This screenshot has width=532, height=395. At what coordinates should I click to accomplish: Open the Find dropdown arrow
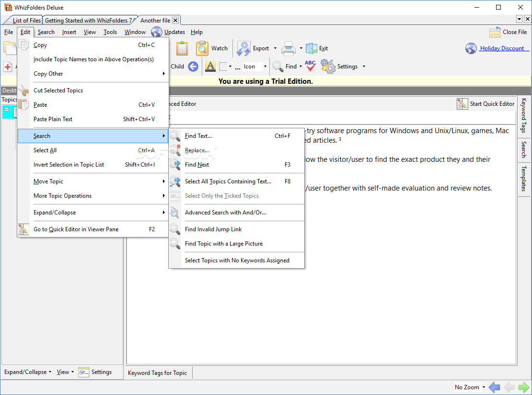tap(301, 67)
